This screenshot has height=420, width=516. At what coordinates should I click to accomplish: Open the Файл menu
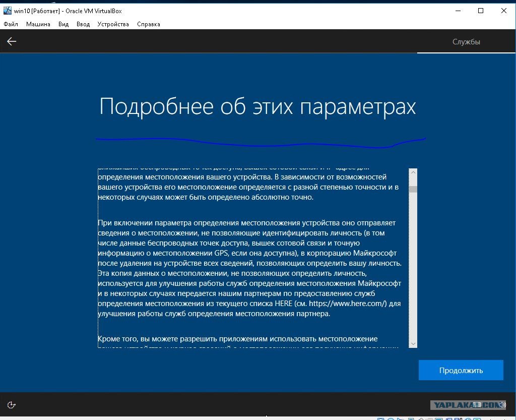[x=11, y=24]
